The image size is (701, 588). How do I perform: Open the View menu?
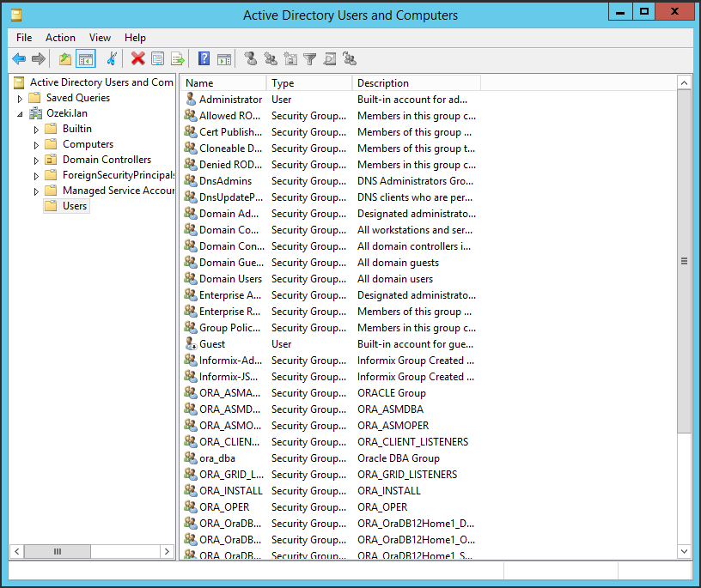point(100,38)
